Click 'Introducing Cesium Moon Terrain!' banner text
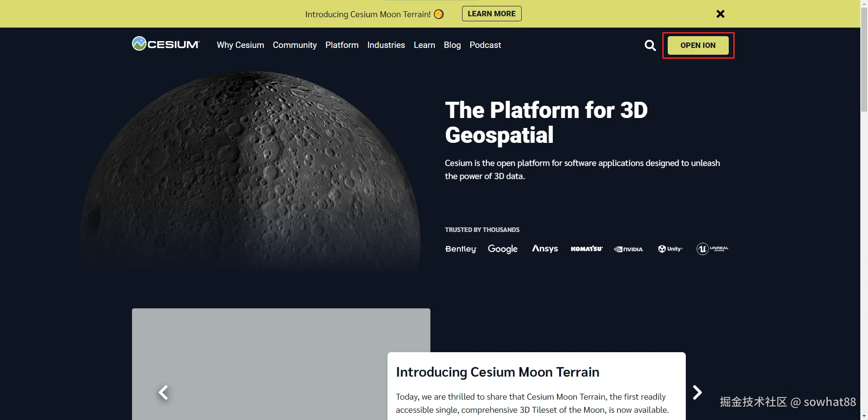This screenshot has height=420, width=868. 368,14
